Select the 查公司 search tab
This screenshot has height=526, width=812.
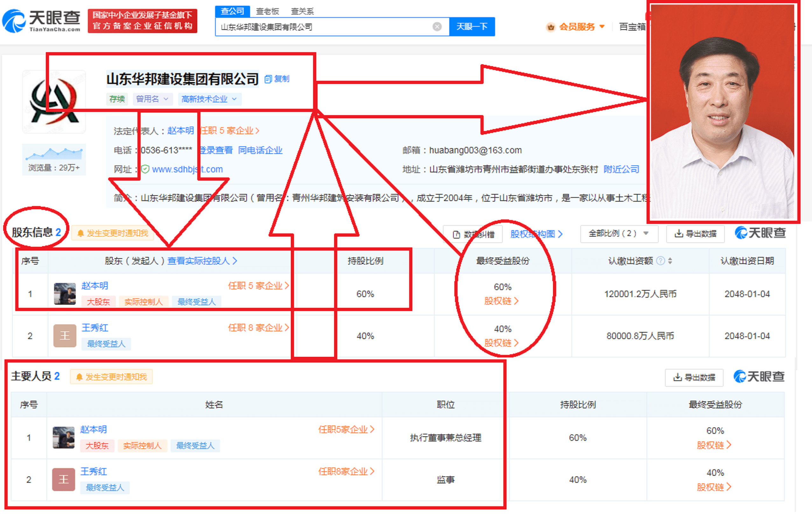pos(232,11)
